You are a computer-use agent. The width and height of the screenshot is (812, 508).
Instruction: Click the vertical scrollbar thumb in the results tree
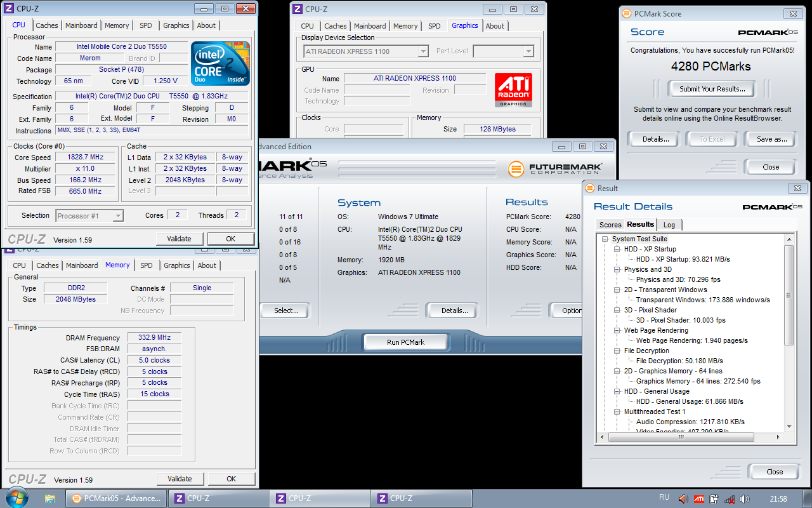click(789, 295)
